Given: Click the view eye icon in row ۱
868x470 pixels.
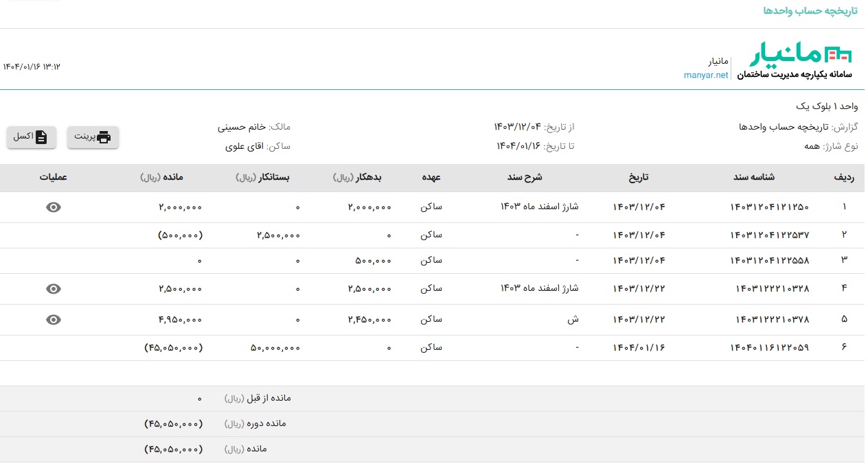Looking at the screenshot, I should [x=54, y=207].
